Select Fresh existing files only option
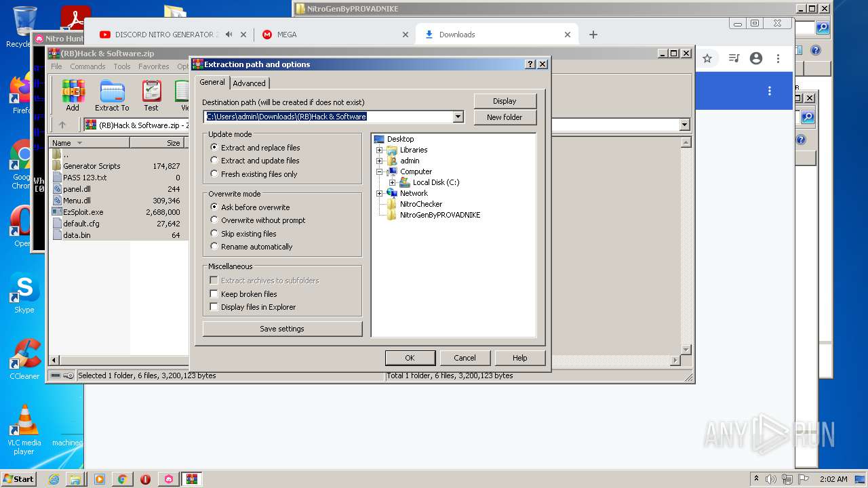Viewport: 868px width, 488px height. pos(214,174)
